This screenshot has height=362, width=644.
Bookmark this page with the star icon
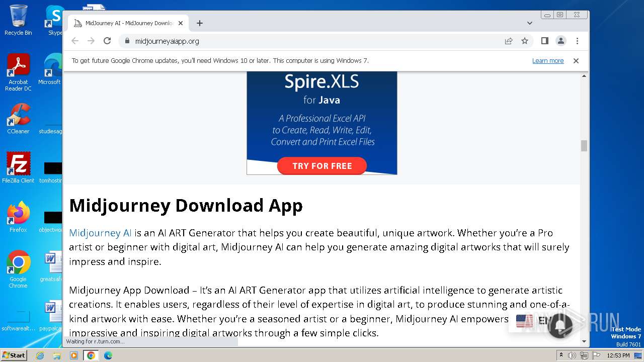[x=525, y=41]
